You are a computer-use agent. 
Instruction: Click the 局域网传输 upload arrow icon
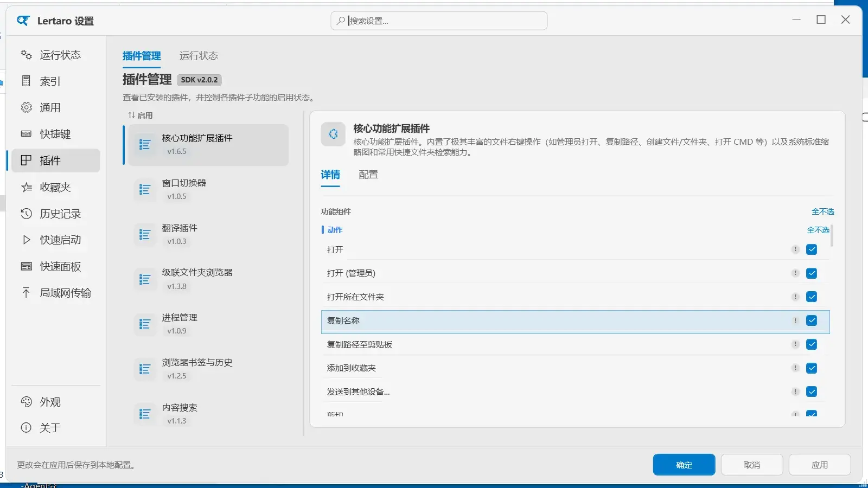coord(26,293)
